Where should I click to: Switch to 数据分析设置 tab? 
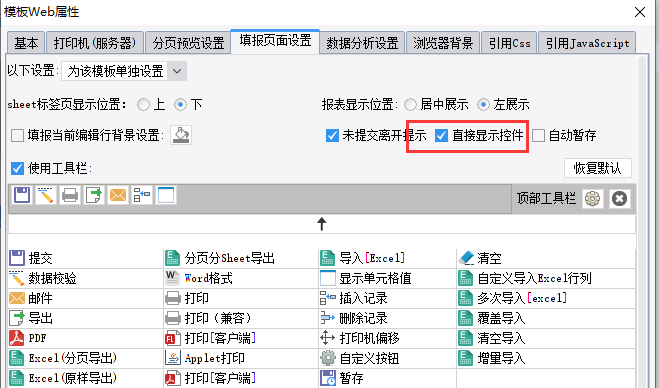click(362, 43)
